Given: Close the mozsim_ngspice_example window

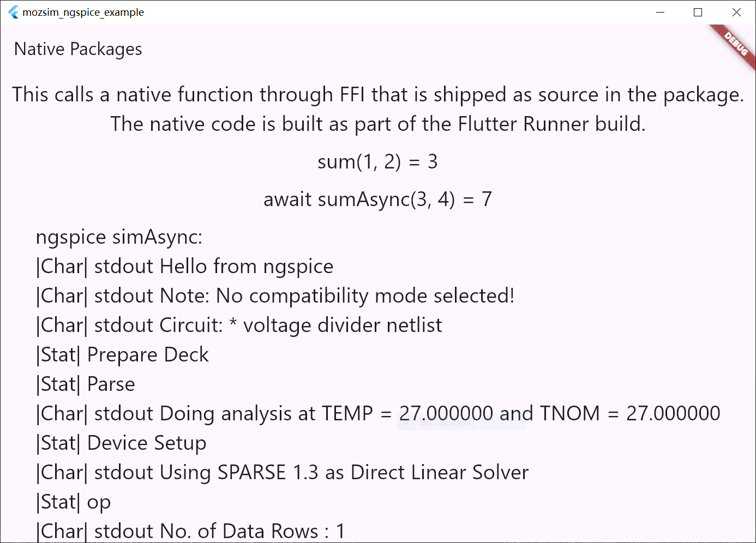Looking at the screenshot, I should (736, 12).
